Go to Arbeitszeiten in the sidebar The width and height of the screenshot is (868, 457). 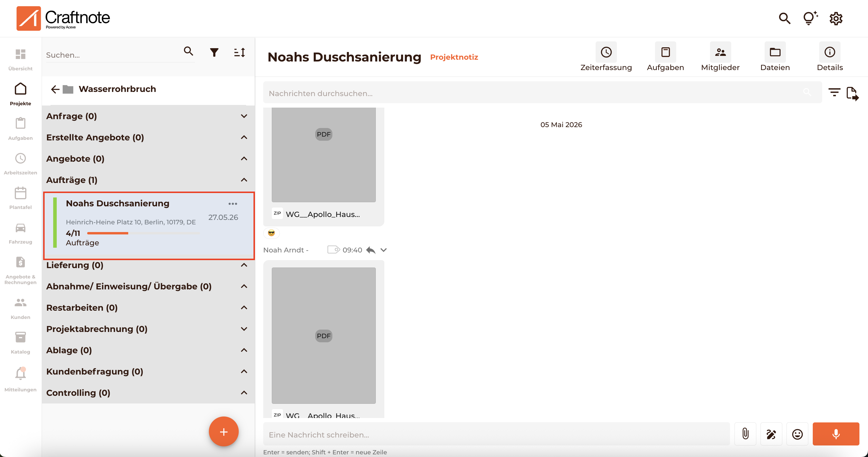tap(20, 163)
